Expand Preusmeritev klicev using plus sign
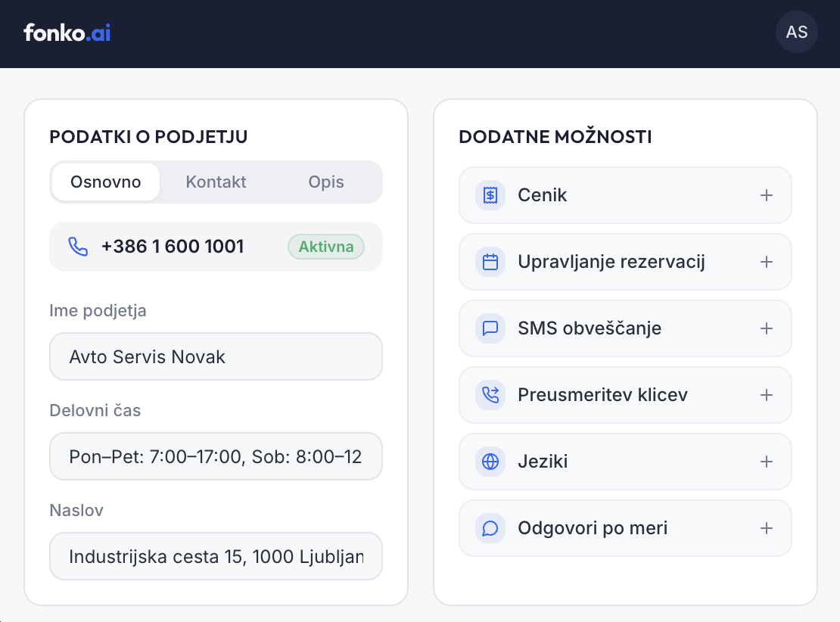 point(767,395)
